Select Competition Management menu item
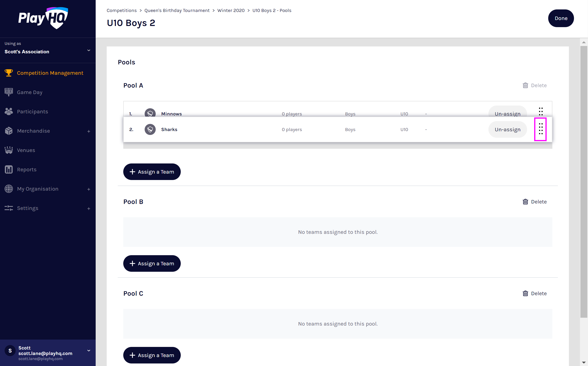The height and width of the screenshot is (366, 588). (50, 73)
